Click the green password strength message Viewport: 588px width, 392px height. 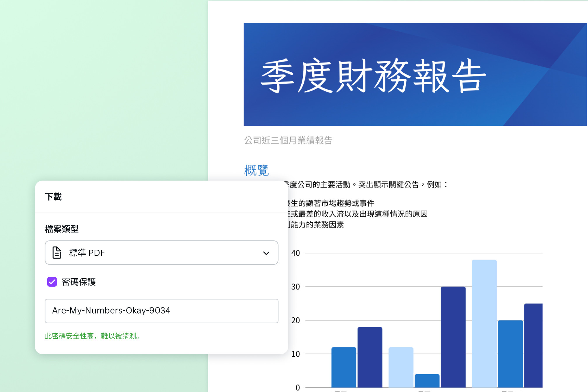pos(93,336)
